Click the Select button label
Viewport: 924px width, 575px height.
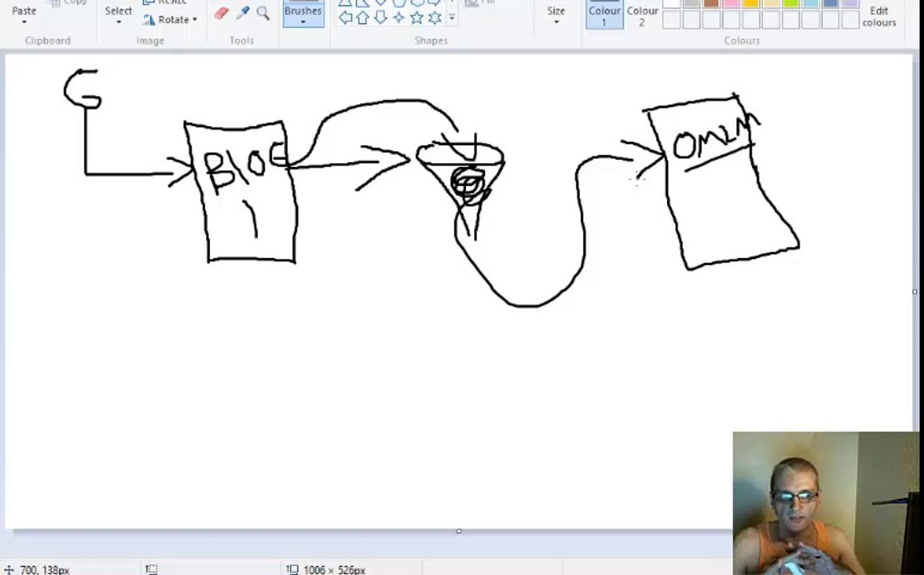[118, 10]
